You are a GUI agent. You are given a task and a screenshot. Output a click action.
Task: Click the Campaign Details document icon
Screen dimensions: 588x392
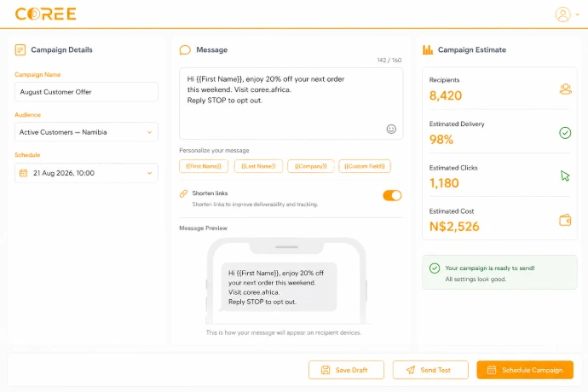coord(20,49)
